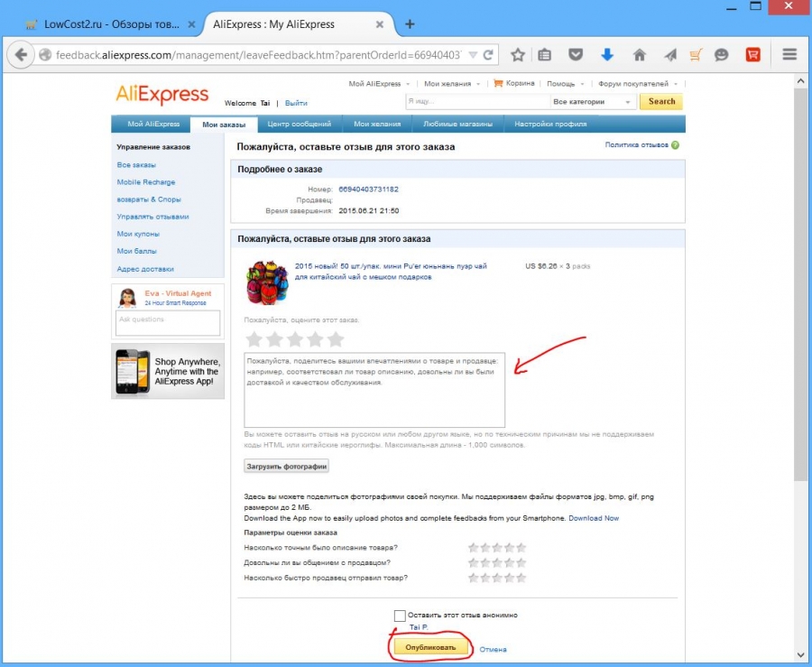Viewport: 812px width, 667px height.
Task: Open Mobile Recharge sidebar link
Action: pos(146,181)
